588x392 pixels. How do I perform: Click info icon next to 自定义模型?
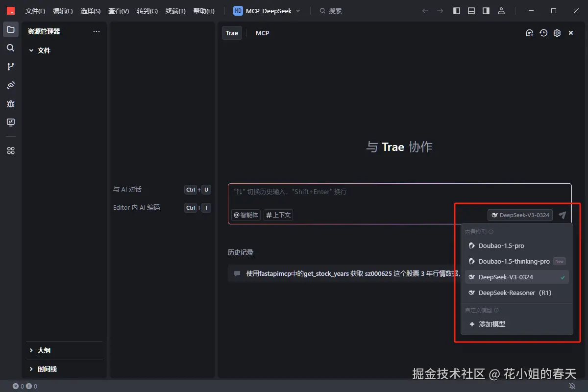[496, 310]
